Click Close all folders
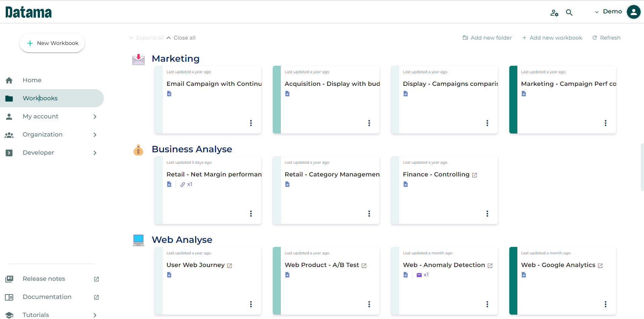Viewport: 644px width, 319px height. 181,38
